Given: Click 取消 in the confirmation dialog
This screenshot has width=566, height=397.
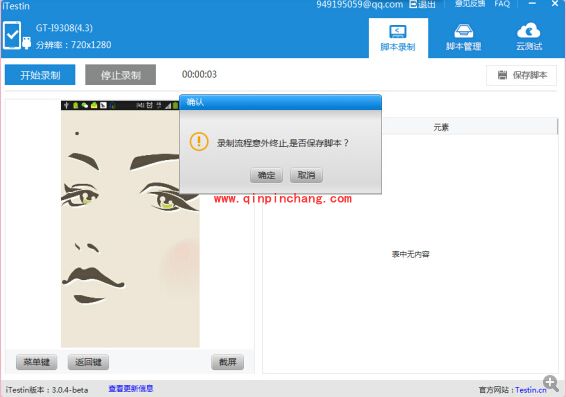Looking at the screenshot, I should 306,175.
